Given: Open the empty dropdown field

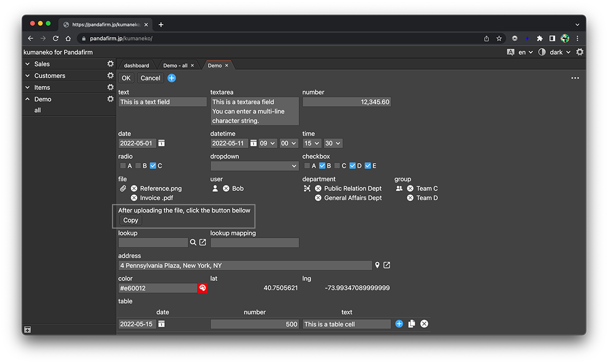Looking at the screenshot, I should click(x=254, y=166).
